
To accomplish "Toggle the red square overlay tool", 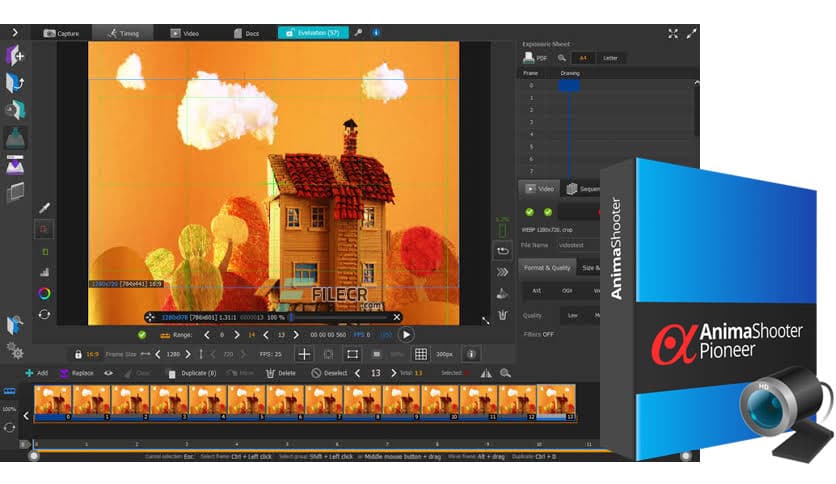I will pyautogui.click(x=44, y=229).
